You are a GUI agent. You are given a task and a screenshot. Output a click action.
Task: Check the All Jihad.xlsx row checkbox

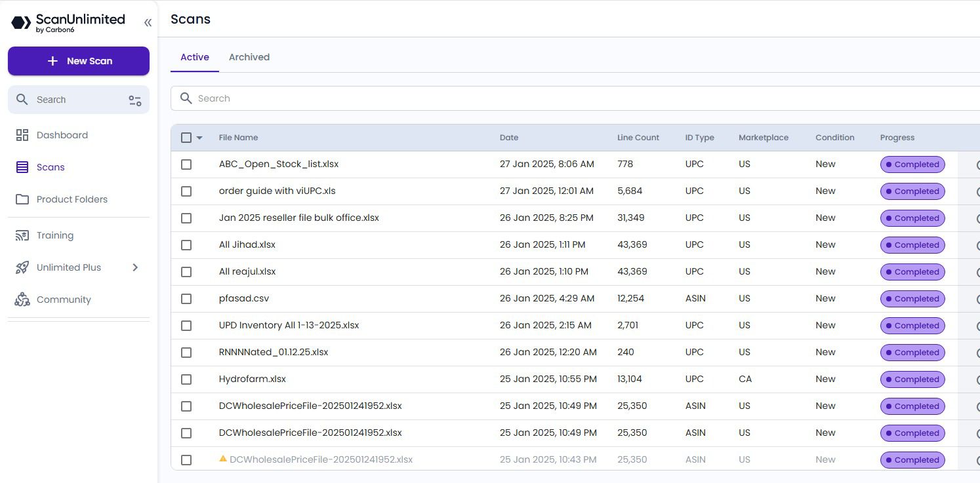pos(186,245)
